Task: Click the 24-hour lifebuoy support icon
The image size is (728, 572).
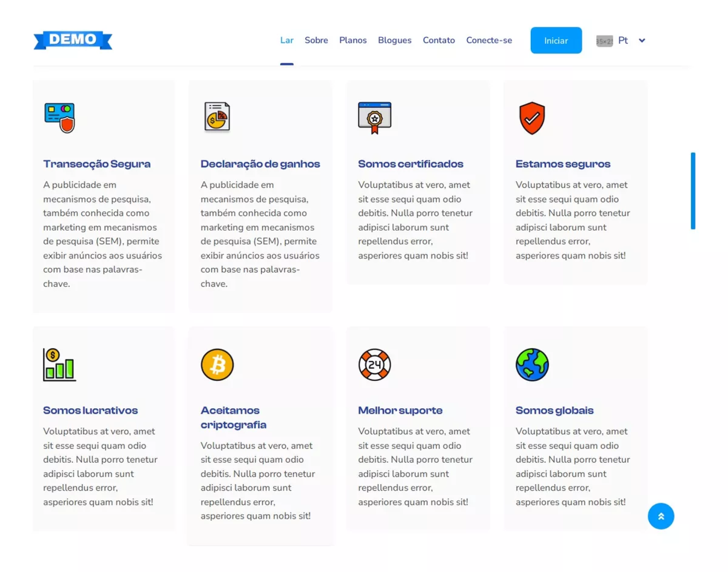Action: [374, 365]
